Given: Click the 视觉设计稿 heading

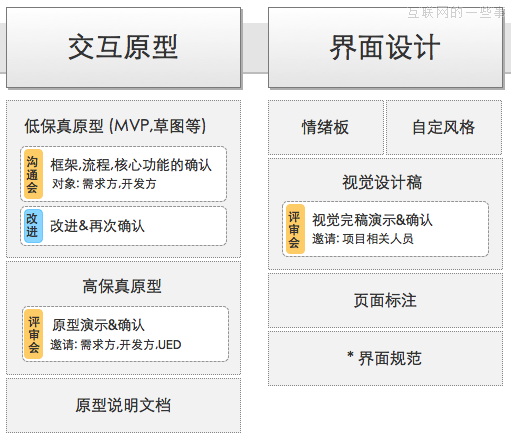Looking at the screenshot, I should (382, 182).
